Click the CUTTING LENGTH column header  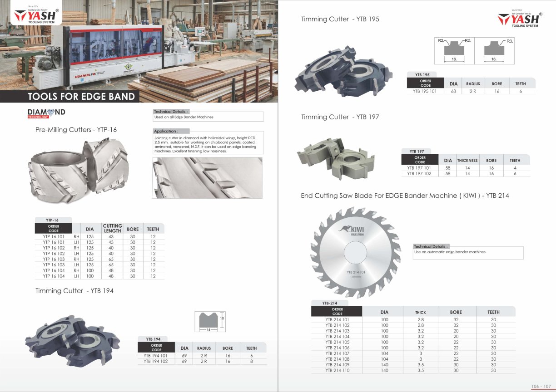coord(112,228)
